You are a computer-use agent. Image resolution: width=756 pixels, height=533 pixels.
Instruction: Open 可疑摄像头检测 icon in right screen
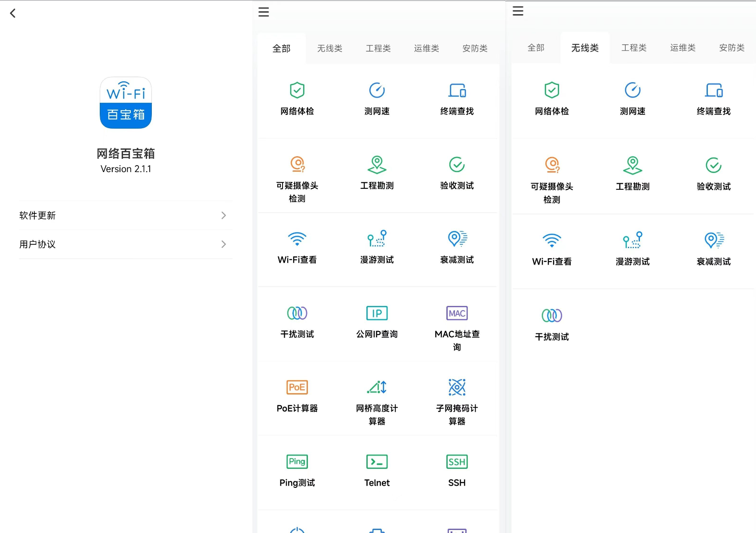point(552,165)
